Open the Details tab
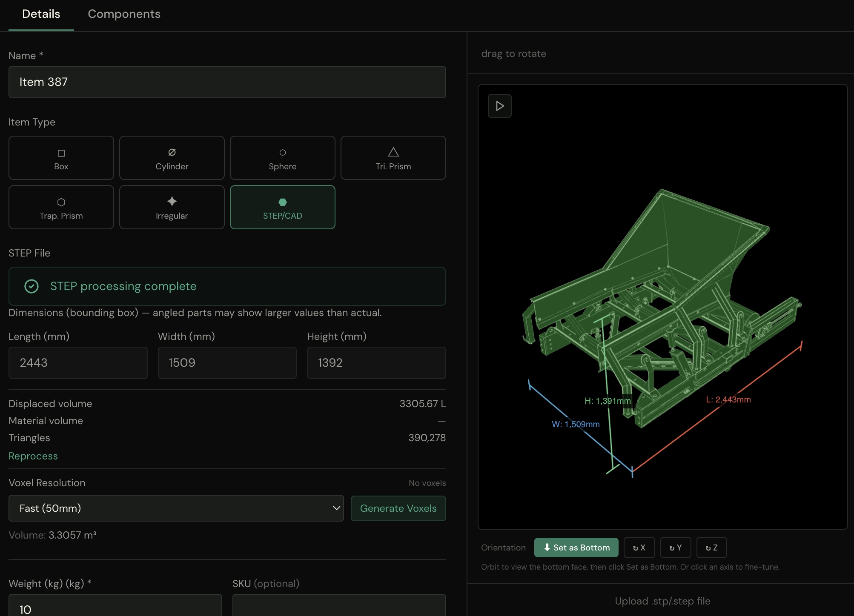Screen dimensions: 854x616 pyautogui.click(x=41, y=14)
